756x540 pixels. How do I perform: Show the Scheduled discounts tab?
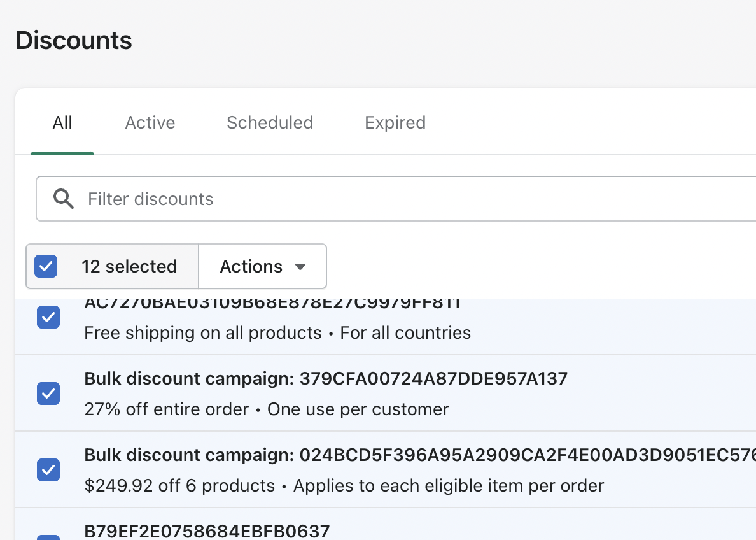click(270, 122)
